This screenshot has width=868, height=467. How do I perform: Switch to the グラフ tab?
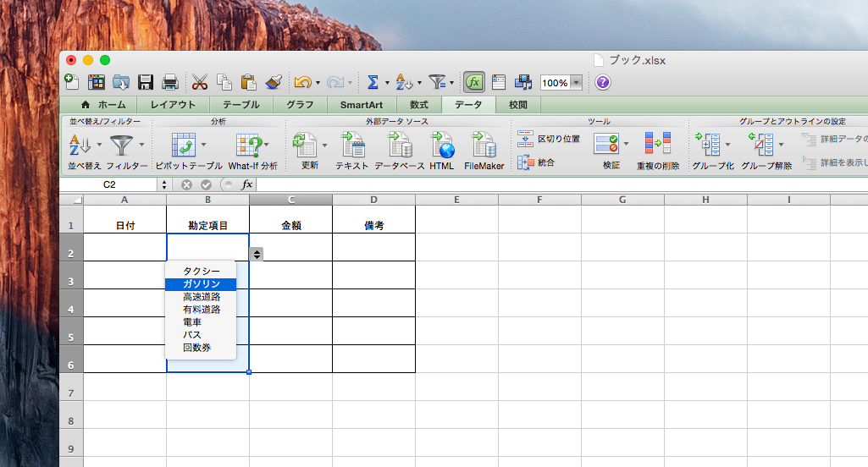(300, 105)
